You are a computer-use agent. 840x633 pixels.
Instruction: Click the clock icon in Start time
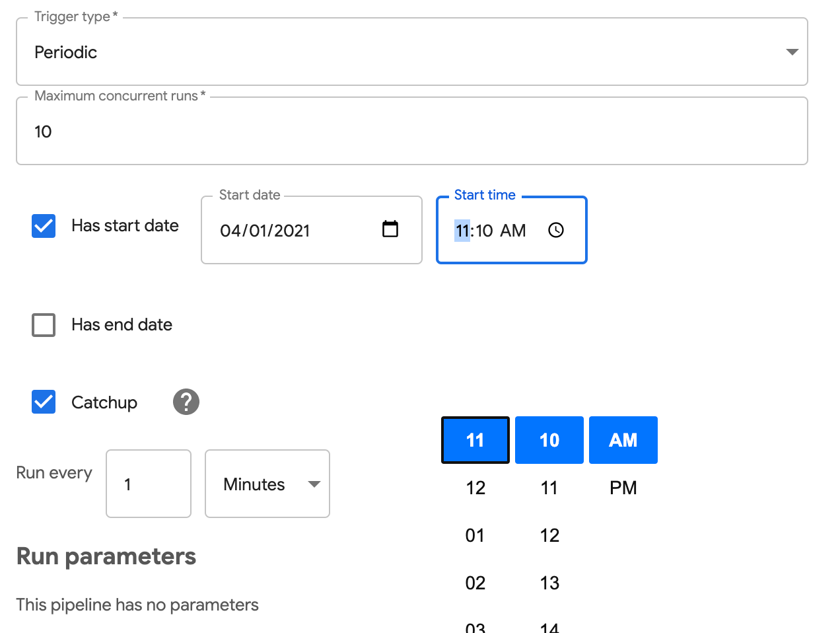pos(556,230)
